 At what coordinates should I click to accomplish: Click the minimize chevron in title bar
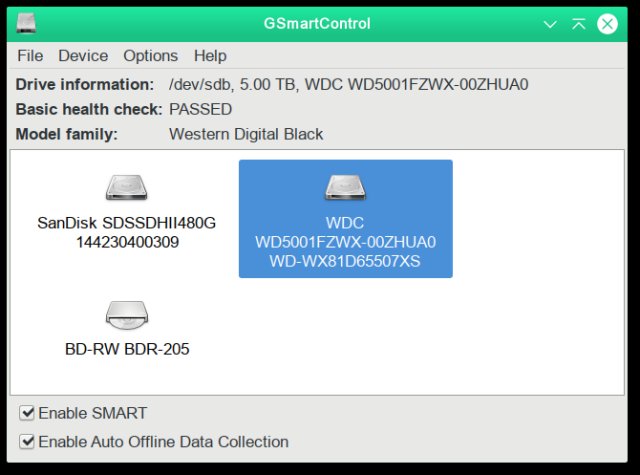click(x=550, y=24)
